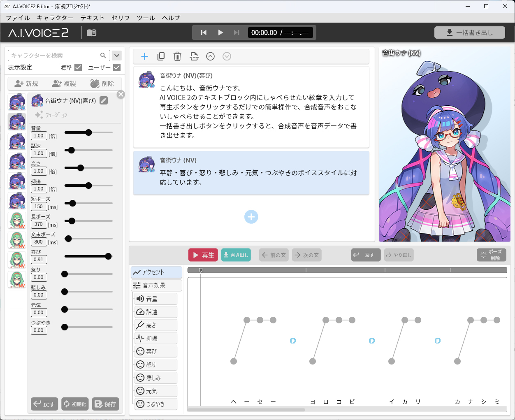Open the セリフ menu
Screen dimensions: 515x420
121,18
